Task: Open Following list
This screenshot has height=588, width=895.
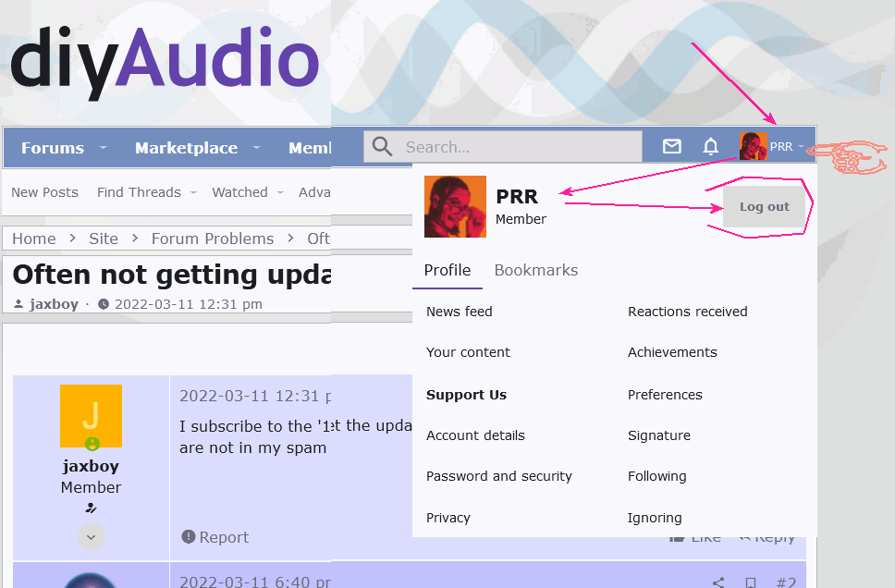Action: tap(657, 476)
